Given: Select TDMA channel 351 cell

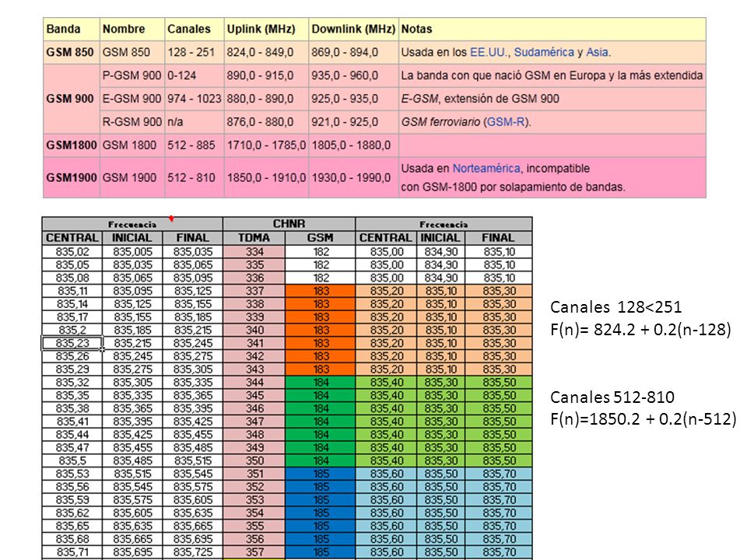Looking at the screenshot, I should coord(254,474).
